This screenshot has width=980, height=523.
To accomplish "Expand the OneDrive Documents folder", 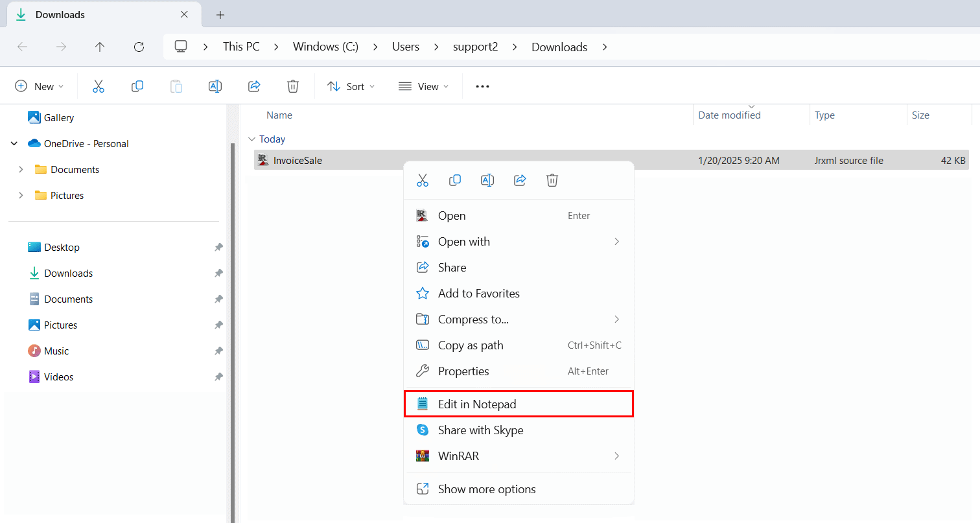I will click(x=21, y=170).
